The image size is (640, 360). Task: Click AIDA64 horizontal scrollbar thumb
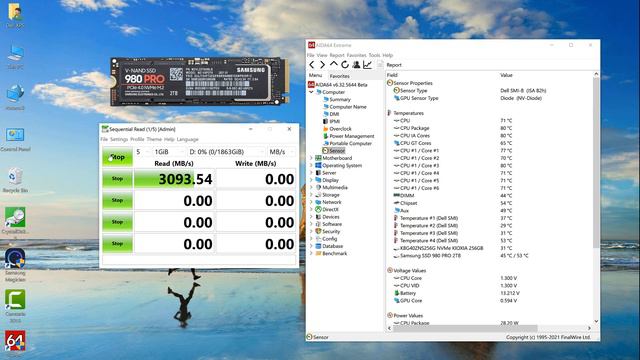[464, 328]
